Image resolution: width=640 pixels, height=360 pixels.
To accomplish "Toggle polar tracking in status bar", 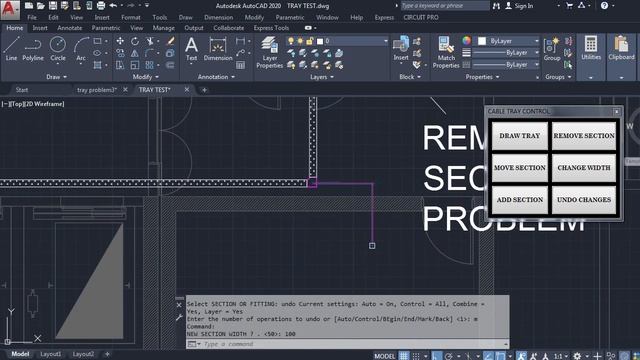I will pos(449,356).
